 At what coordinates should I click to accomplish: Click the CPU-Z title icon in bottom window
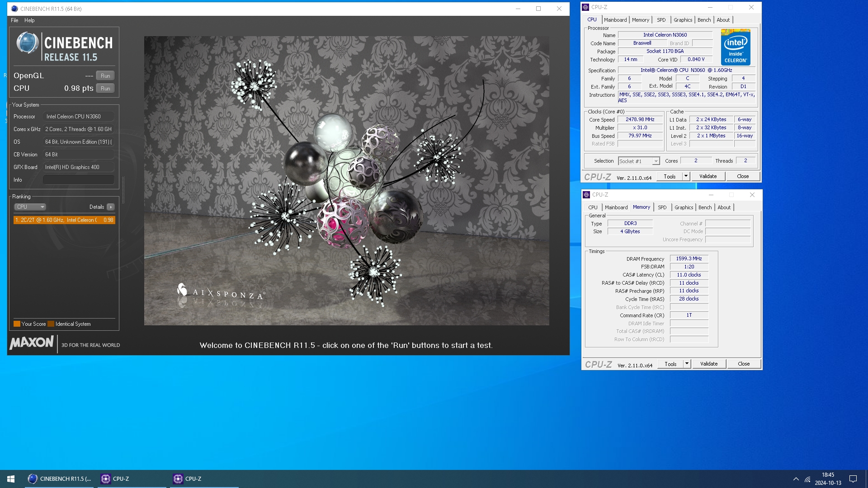pyautogui.click(x=587, y=195)
